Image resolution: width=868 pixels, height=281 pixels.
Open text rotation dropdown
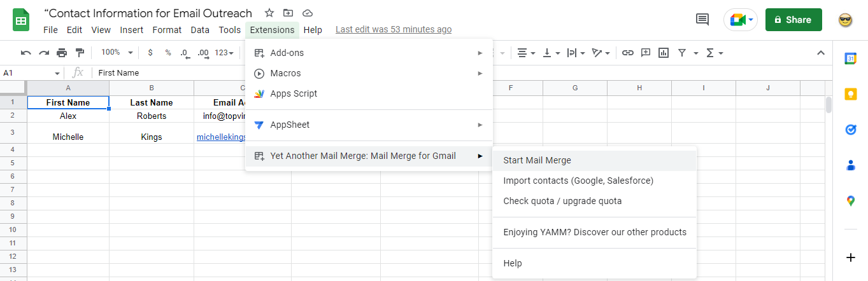pos(601,53)
